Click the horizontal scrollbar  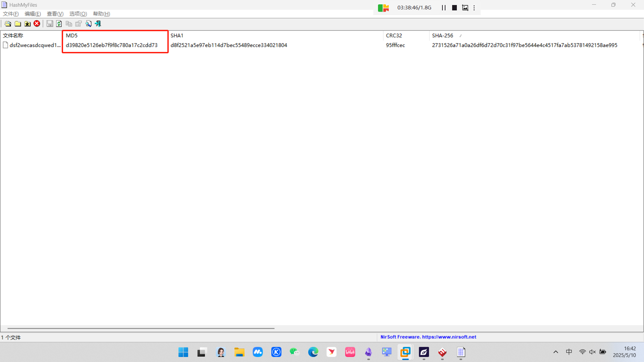click(141, 328)
